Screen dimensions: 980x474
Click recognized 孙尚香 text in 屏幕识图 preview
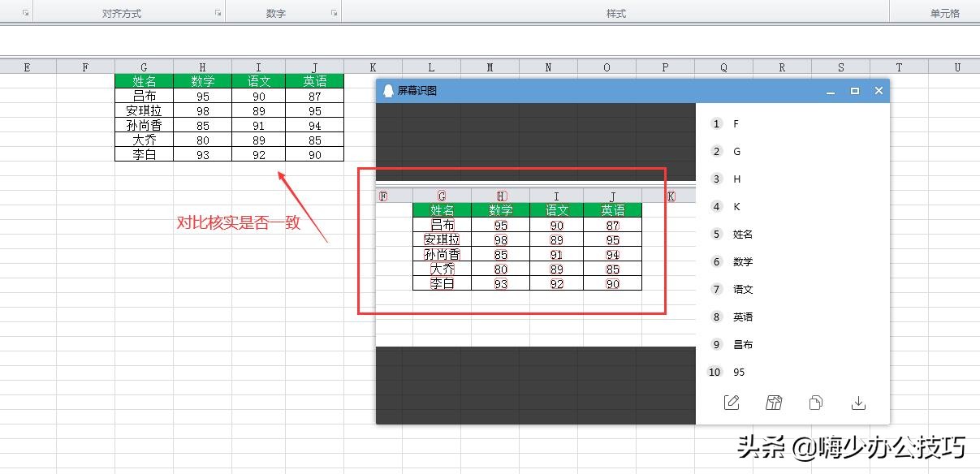[x=442, y=254]
